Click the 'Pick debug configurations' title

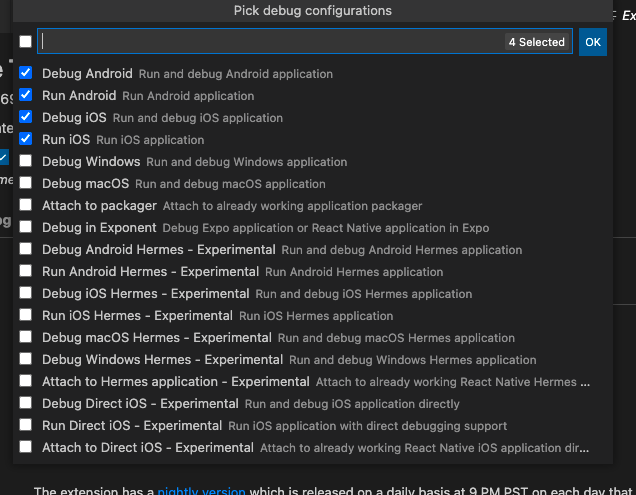tap(313, 11)
